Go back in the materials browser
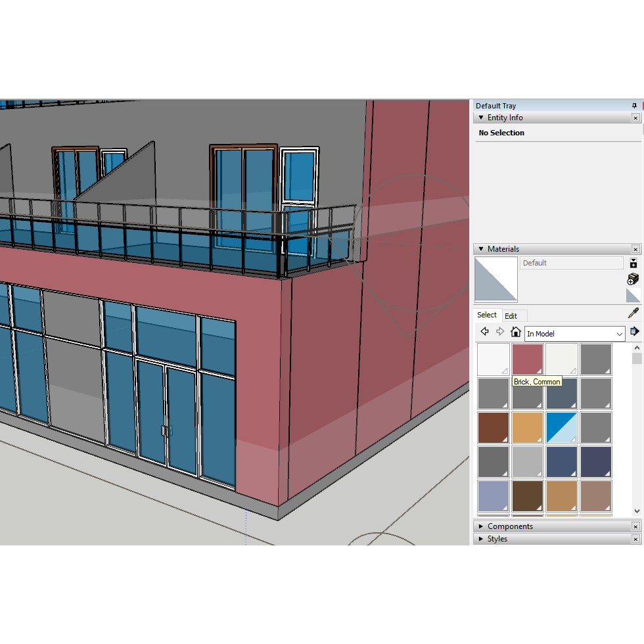Image resolution: width=644 pixels, height=644 pixels. click(x=485, y=331)
